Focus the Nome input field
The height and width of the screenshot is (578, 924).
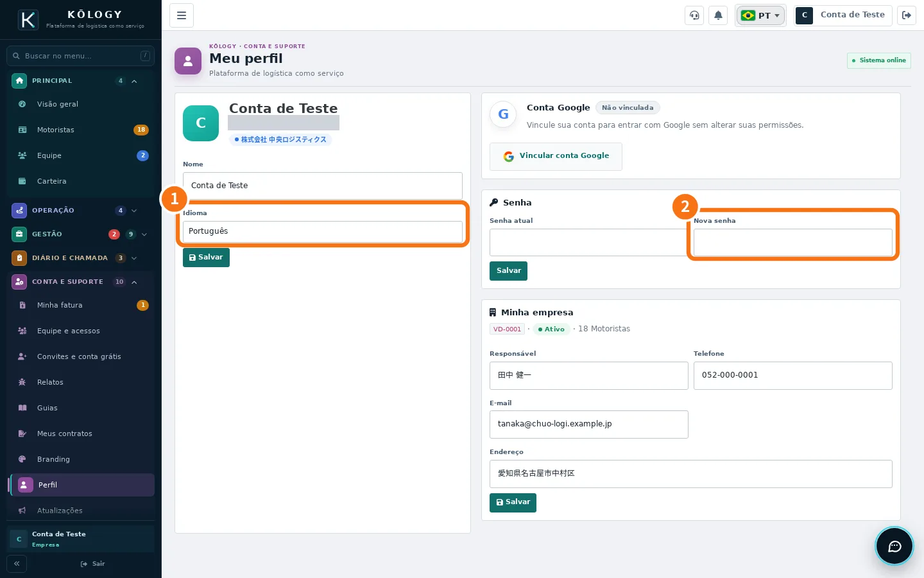pyautogui.click(x=323, y=186)
